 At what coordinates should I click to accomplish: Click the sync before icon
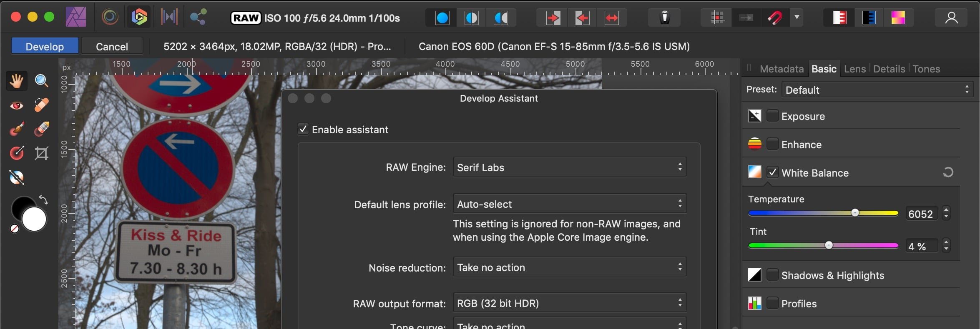pyautogui.click(x=553, y=18)
